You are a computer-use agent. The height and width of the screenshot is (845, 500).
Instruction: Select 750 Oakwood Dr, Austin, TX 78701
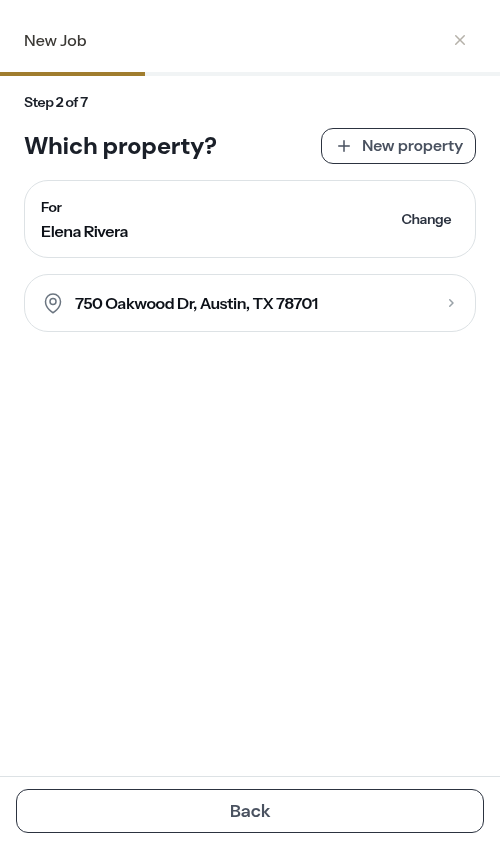(x=250, y=303)
